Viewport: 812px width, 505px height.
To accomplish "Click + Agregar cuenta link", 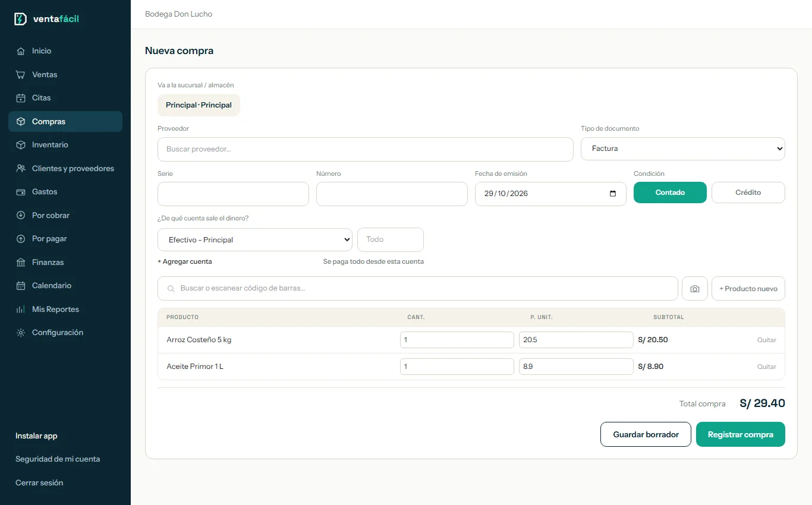I will pyautogui.click(x=184, y=261).
